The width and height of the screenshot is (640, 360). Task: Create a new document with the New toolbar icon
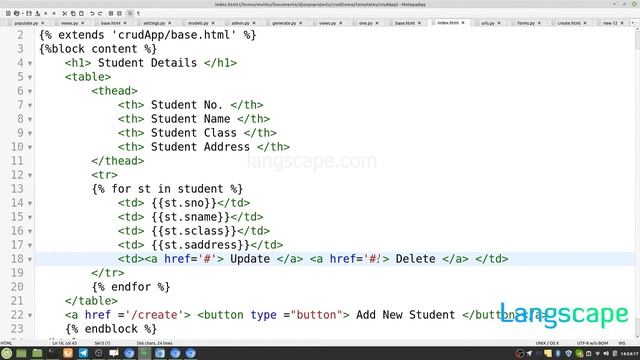pyautogui.click(x=8, y=13)
